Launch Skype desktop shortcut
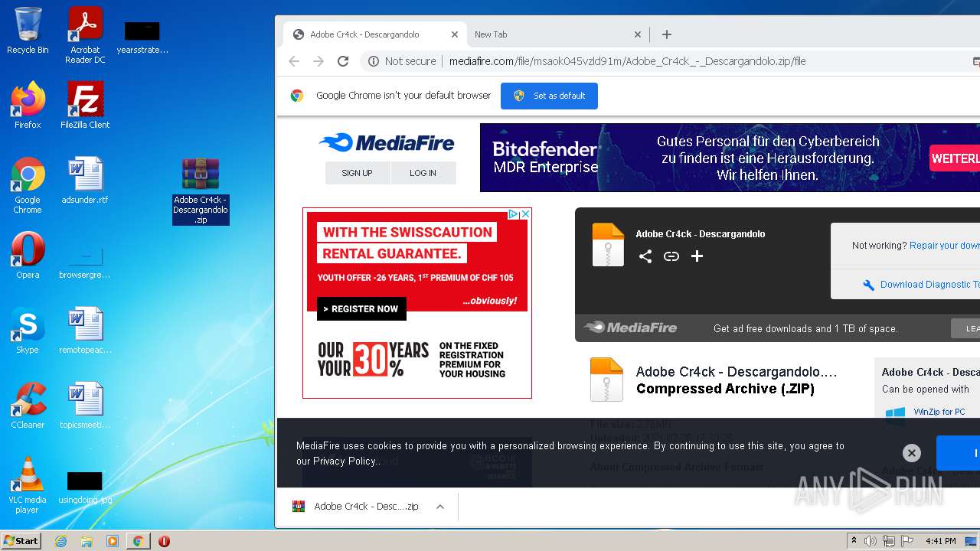 click(x=28, y=331)
